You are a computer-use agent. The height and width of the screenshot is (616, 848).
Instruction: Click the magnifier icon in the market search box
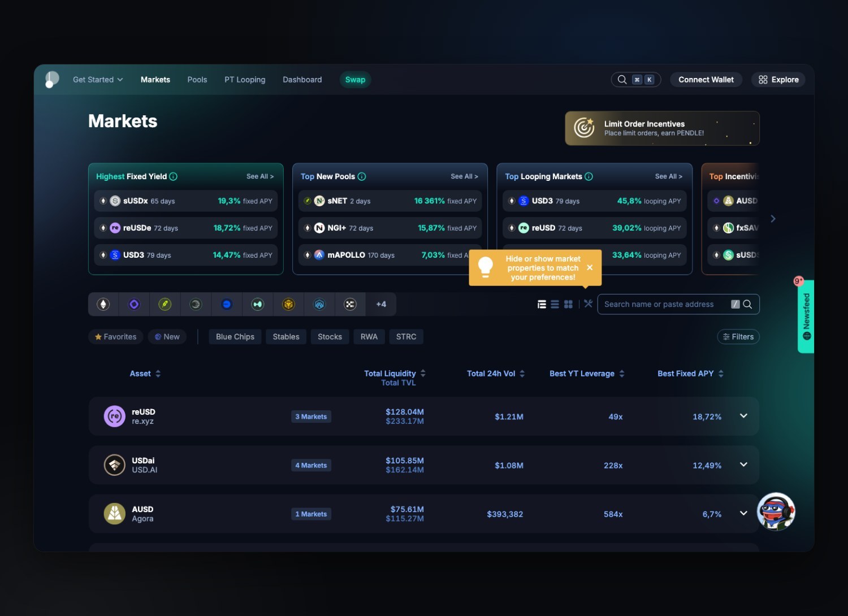(747, 304)
